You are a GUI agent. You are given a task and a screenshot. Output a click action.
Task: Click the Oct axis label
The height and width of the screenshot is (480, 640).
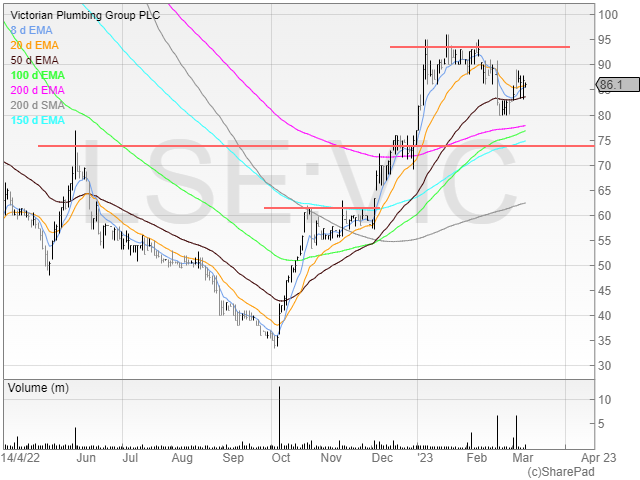[281, 458]
